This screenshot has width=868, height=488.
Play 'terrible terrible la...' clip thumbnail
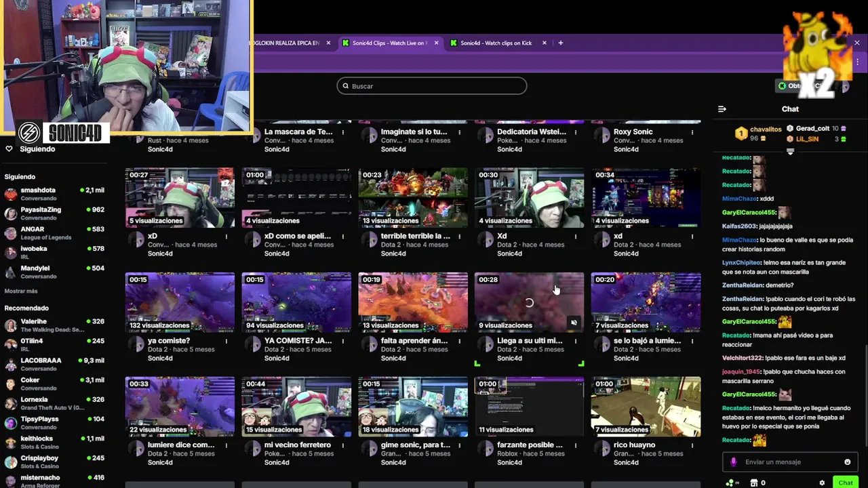[413, 198]
